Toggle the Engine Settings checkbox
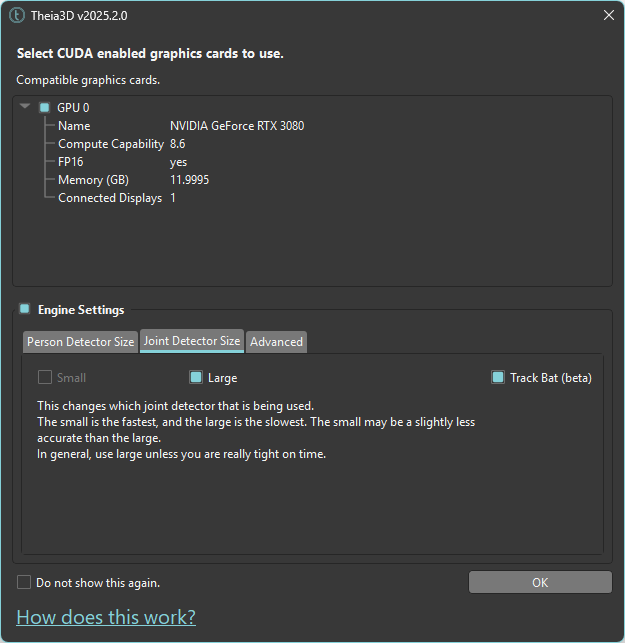 point(25,309)
